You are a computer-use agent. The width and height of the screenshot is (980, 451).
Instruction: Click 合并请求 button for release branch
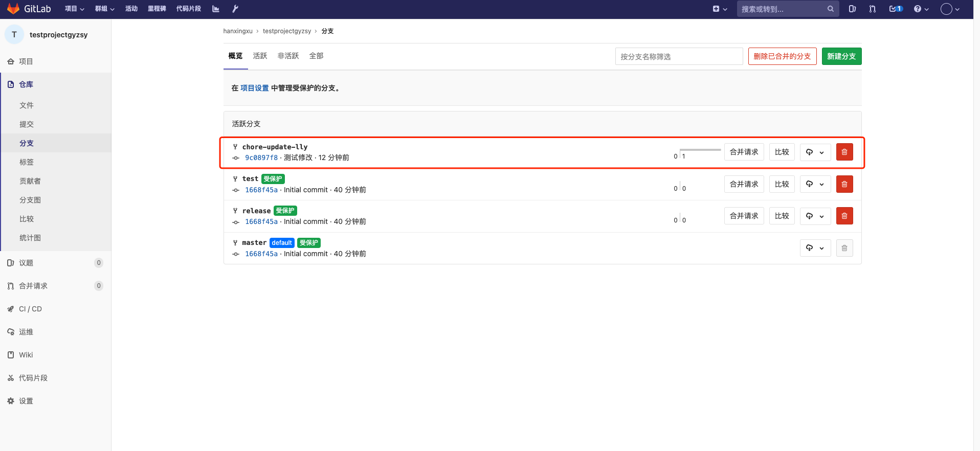[x=744, y=216]
